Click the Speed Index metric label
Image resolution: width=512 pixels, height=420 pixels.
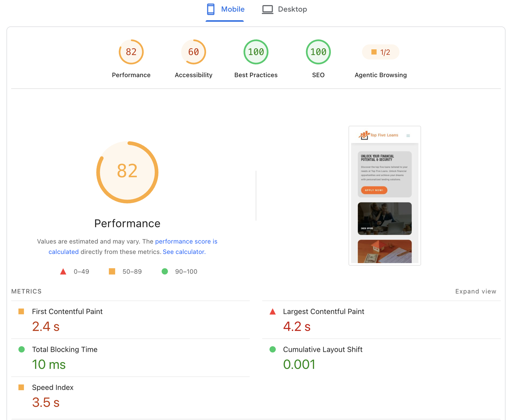tap(53, 387)
